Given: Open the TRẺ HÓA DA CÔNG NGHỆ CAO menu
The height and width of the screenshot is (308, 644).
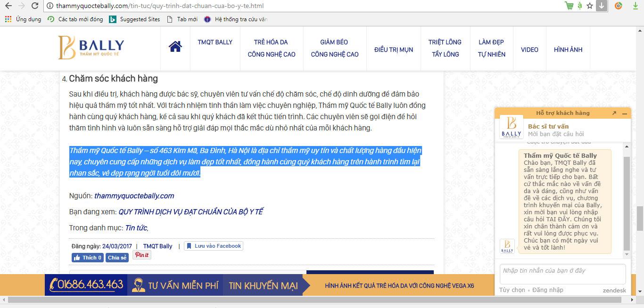Looking at the screenshot, I should coord(272,48).
